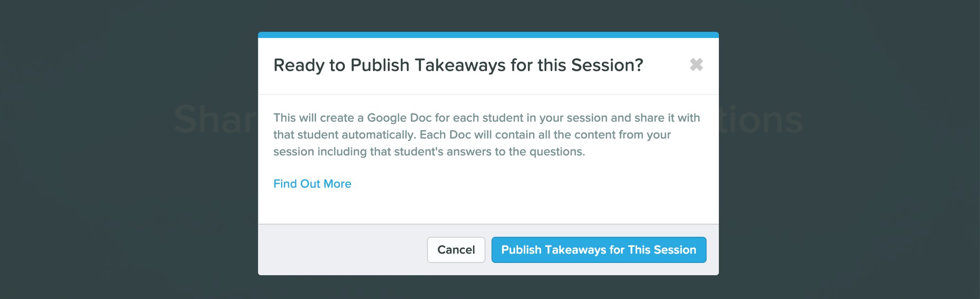Follow the blue Find Out More text
The width and height of the screenshot is (980, 299).
(312, 184)
